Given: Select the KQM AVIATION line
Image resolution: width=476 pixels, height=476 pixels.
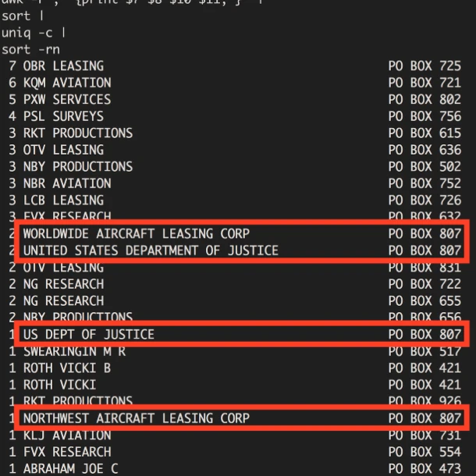Looking at the screenshot, I should (67, 83).
